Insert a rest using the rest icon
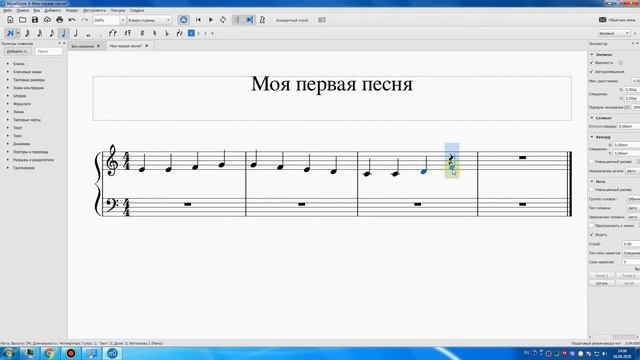The width and height of the screenshot is (640, 360). click(x=128, y=33)
